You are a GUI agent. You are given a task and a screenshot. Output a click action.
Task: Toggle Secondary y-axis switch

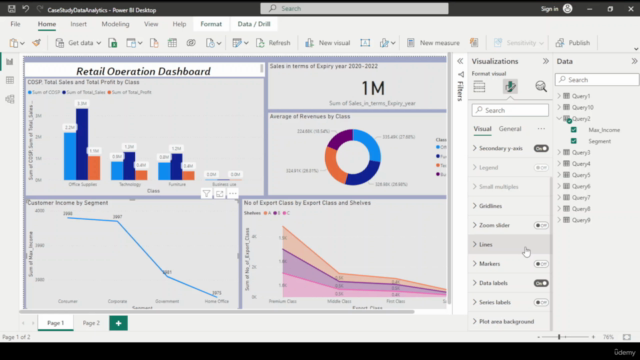point(541,149)
